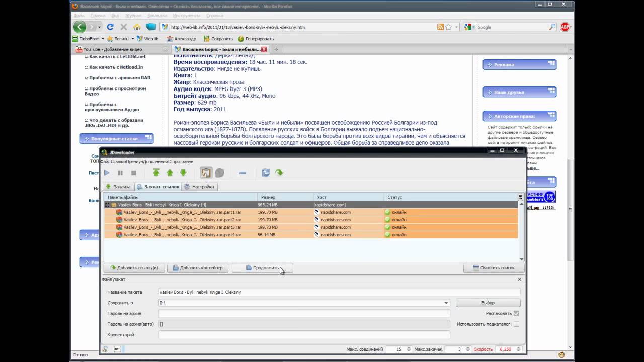Open column chooser icon in link table header
The height and width of the screenshot is (362, 644).
point(521,197)
